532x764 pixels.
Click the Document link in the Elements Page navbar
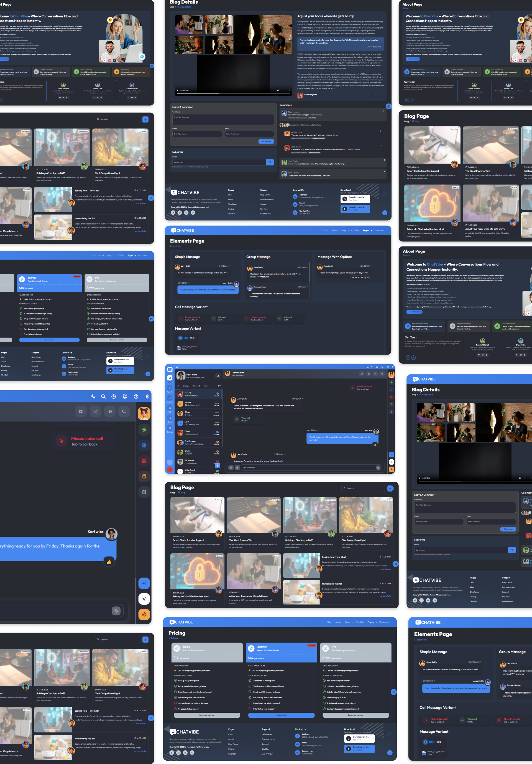pyautogui.click(x=379, y=230)
